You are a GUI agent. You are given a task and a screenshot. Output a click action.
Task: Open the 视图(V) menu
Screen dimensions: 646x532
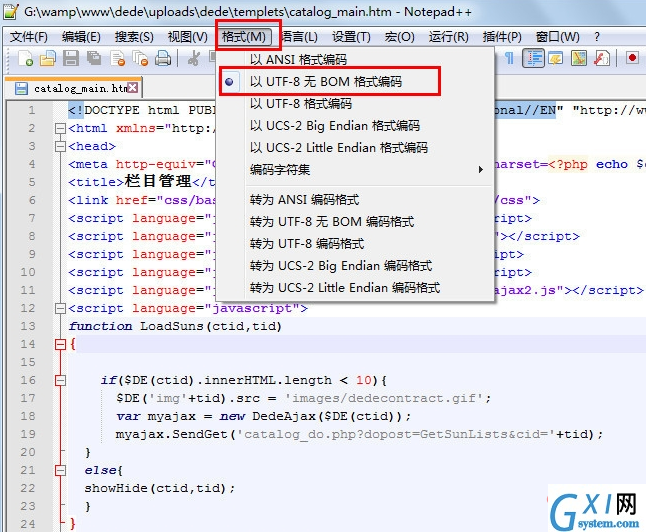[187, 37]
